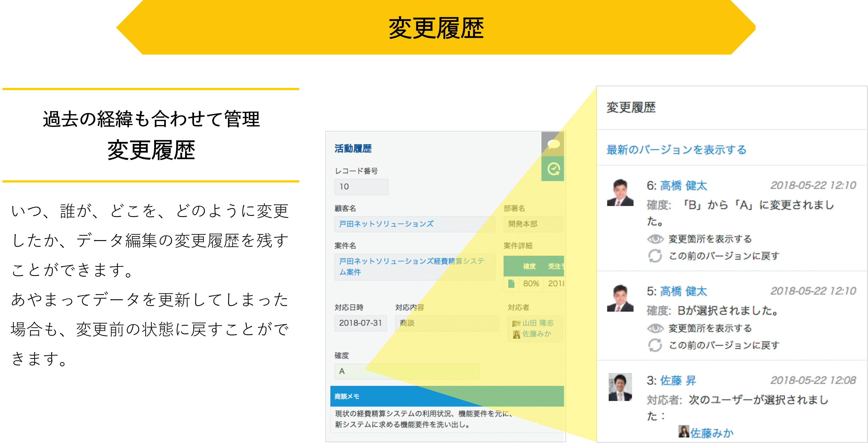
Task: Open the 戸田ネットソリューションズ customer link
Action: [386, 224]
